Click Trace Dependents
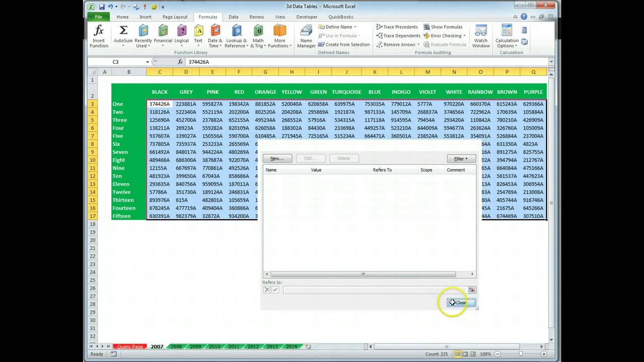644x362 pixels. point(397,36)
